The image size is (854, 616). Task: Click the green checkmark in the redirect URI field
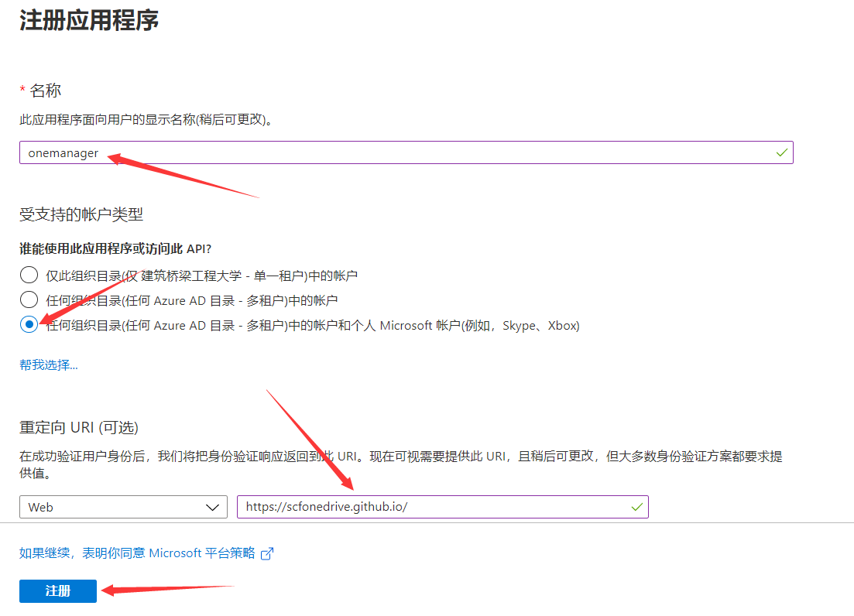(x=636, y=507)
